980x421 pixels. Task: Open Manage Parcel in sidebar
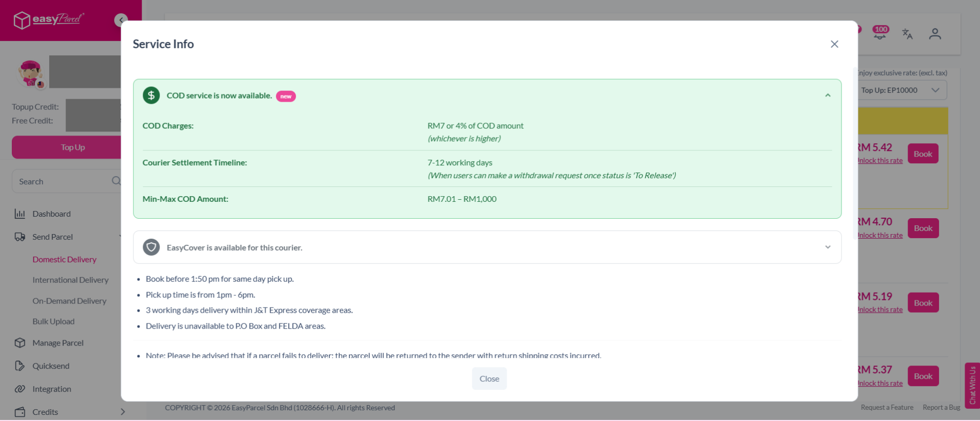tap(58, 343)
